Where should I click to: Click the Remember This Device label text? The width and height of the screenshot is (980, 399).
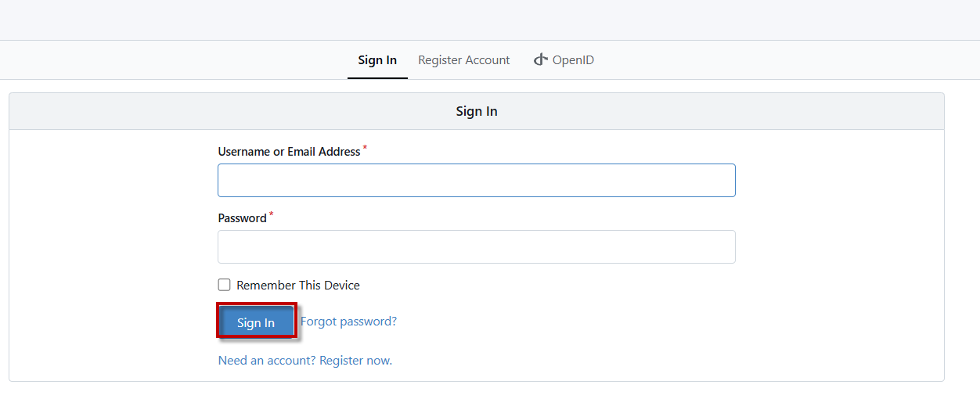(298, 286)
